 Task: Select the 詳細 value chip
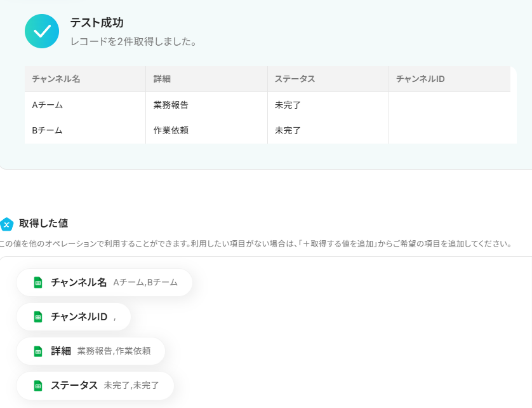tap(91, 351)
